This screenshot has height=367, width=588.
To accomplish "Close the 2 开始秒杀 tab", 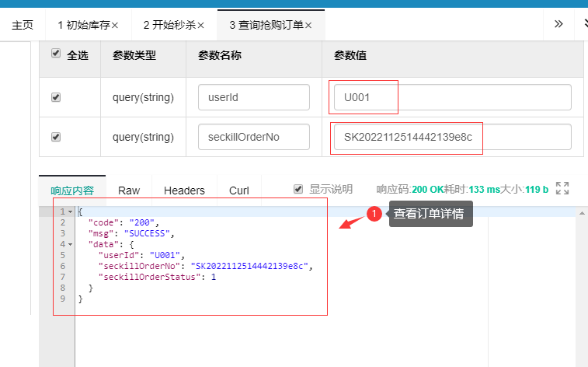I will (x=200, y=26).
